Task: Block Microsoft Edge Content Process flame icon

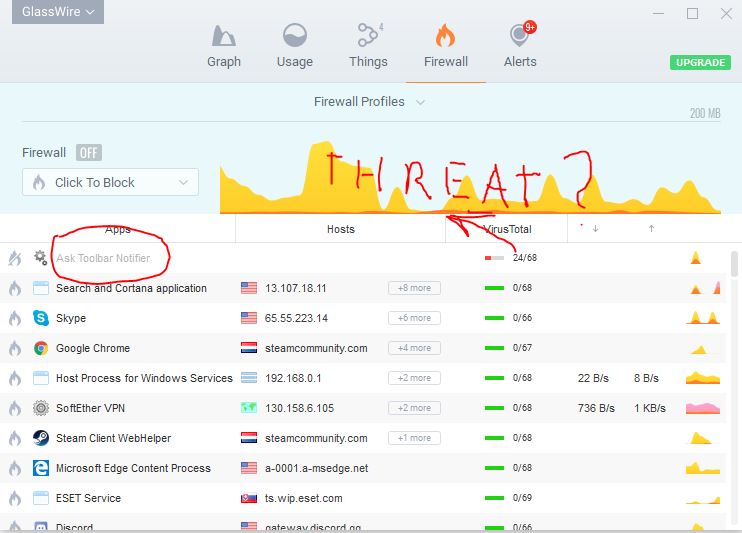Action: coord(15,468)
